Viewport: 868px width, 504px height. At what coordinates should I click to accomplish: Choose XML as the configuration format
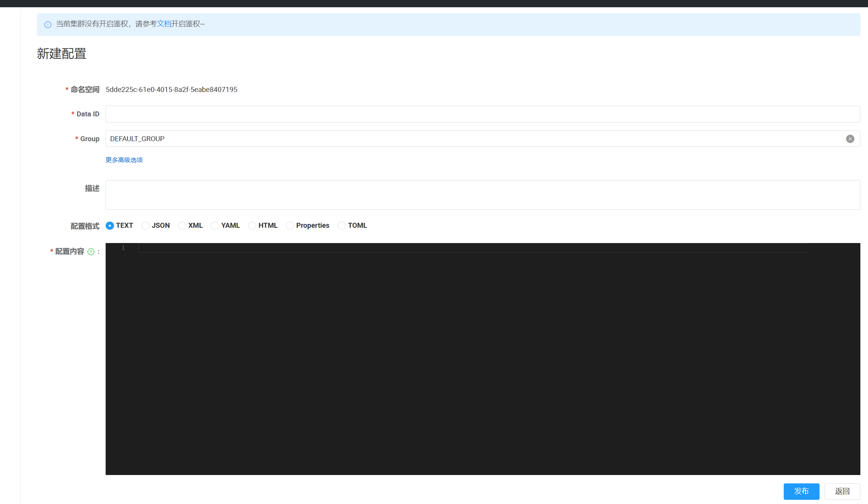point(182,225)
